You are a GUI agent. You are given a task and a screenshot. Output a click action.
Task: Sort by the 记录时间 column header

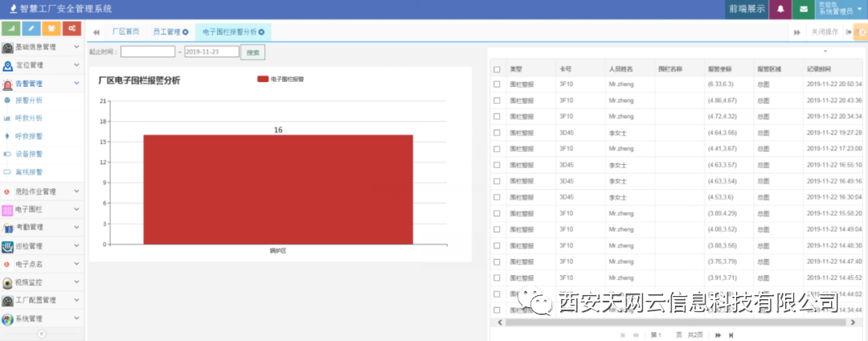click(819, 69)
